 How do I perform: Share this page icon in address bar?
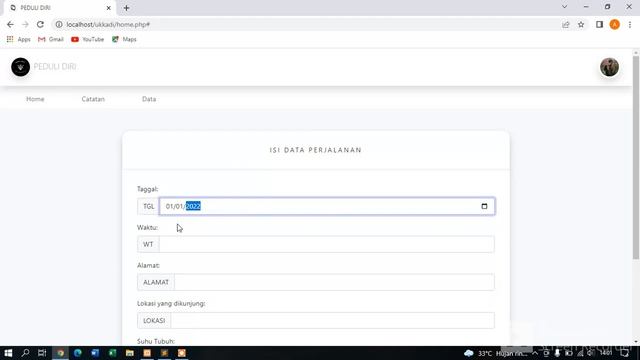point(566,24)
